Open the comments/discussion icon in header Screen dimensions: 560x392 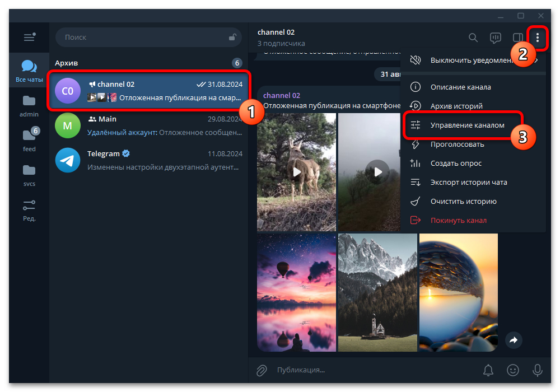496,37
